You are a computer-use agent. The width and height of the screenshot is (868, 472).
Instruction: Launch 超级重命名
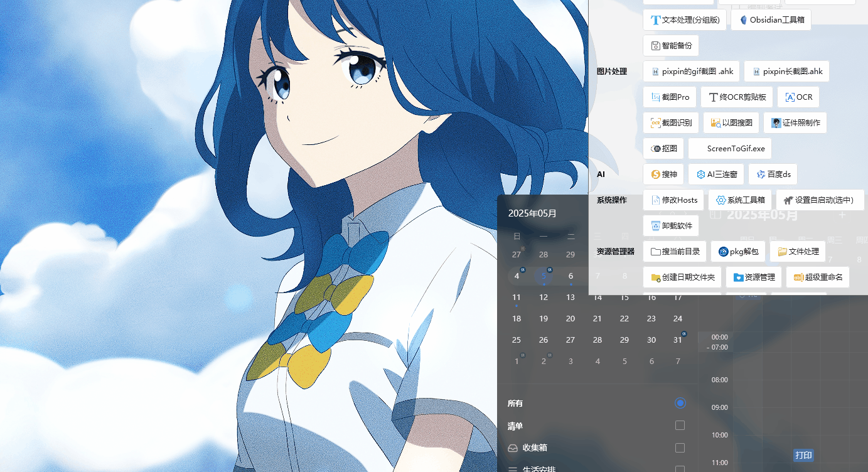818,277
